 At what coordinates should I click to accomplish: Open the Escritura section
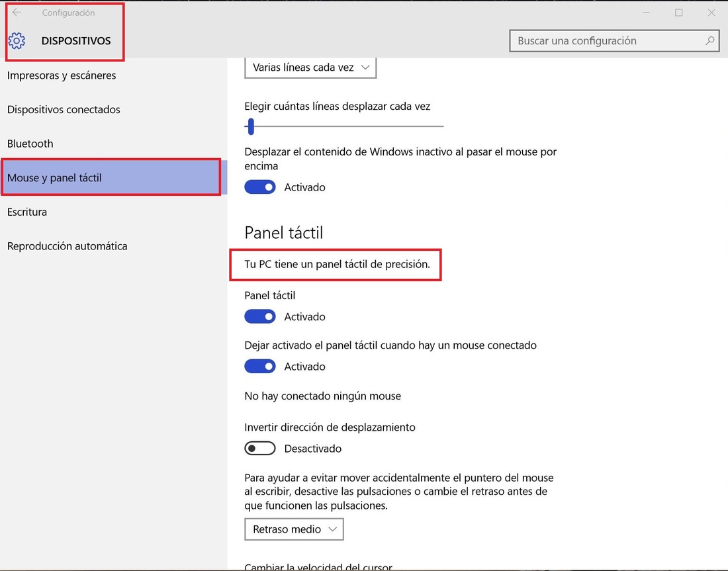pyautogui.click(x=113, y=212)
